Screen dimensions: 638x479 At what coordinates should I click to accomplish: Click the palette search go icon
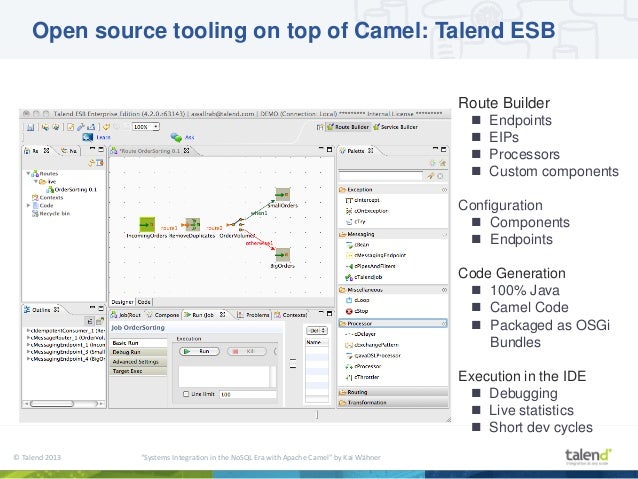[430, 176]
